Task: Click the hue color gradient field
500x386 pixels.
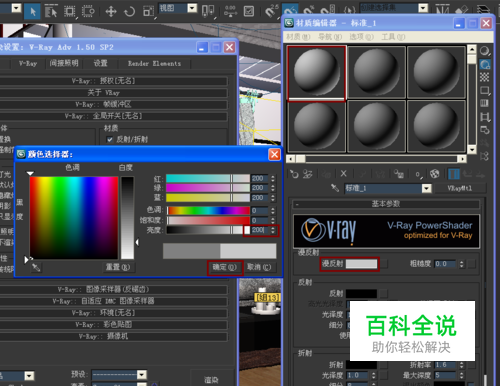Action: pyautogui.click(x=74, y=218)
